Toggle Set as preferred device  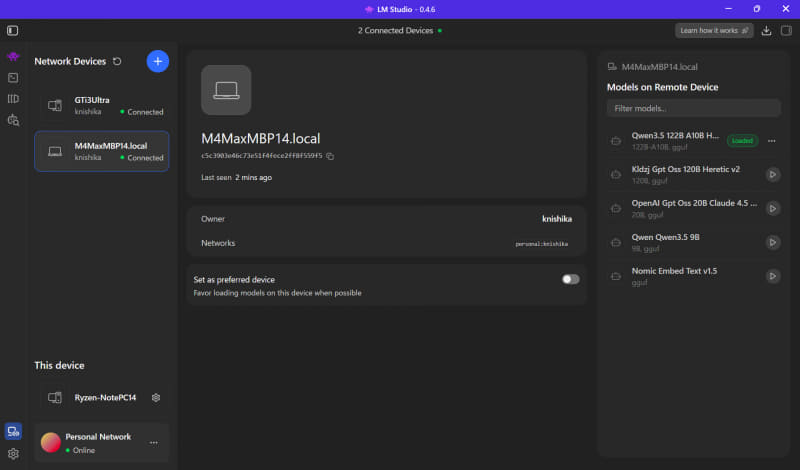570,279
